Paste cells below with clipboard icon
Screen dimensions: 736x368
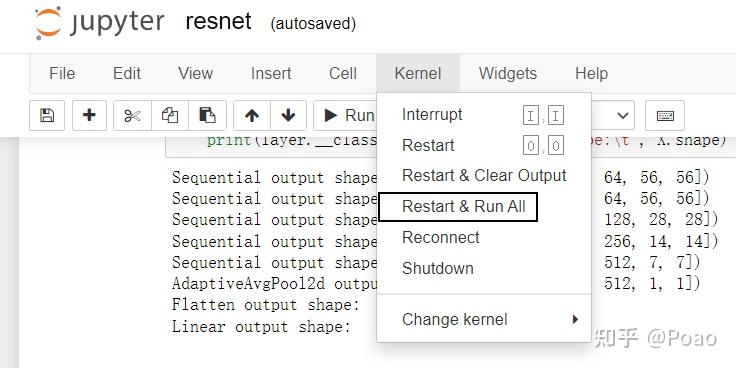(x=207, y=115)
